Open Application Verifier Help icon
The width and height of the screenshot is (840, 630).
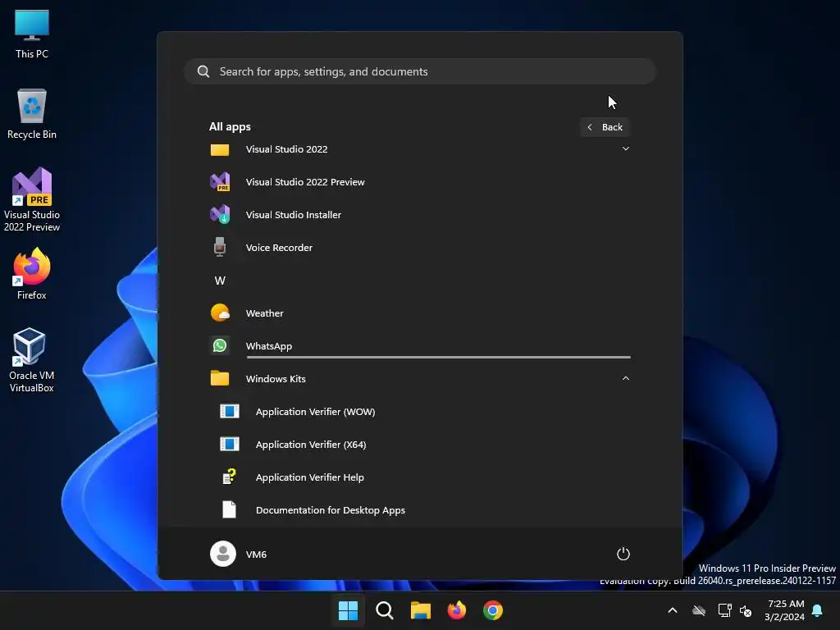pos(230,477)
